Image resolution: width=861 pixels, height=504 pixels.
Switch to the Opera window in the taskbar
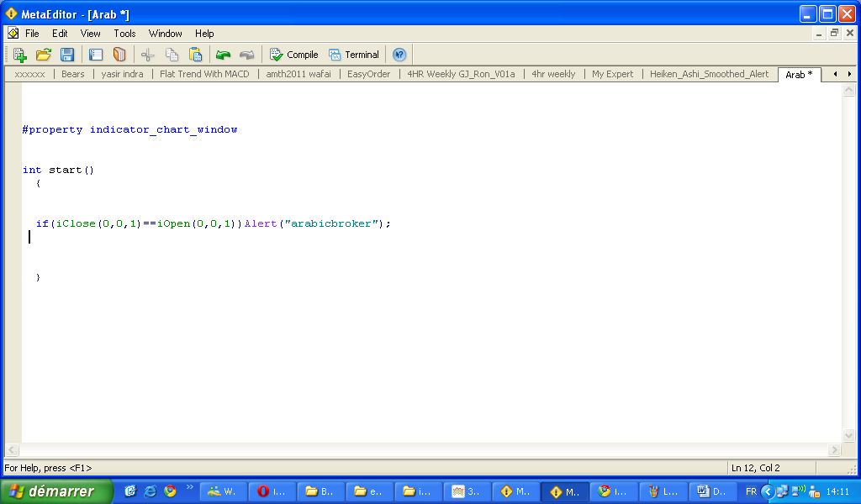[272, 491]
